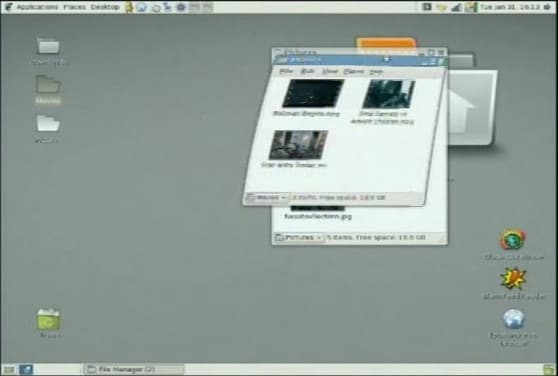This screenshot has width=558, height=376.
Task: Launch the yellow icon beside the Desktop menu
Action: (129, 7)
